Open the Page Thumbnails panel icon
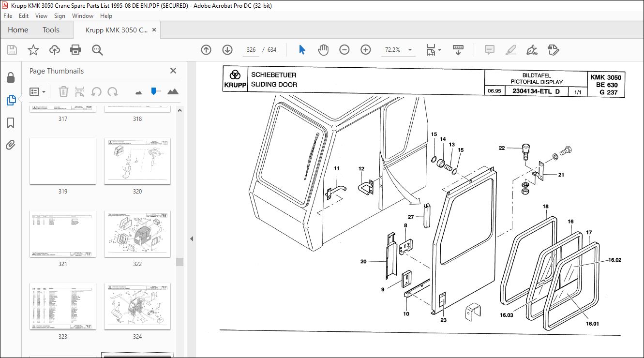The height and width of the screenshot is (358, 644). tap(11, 101)
